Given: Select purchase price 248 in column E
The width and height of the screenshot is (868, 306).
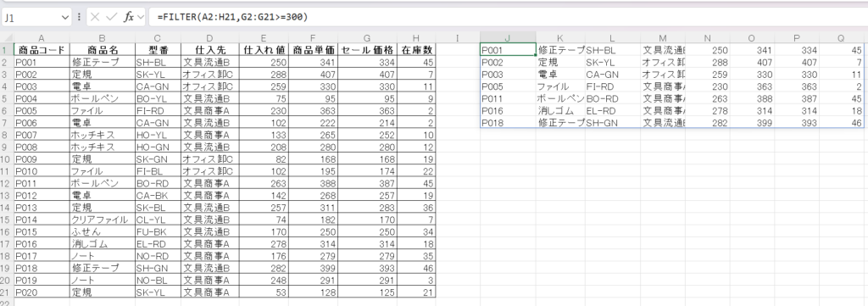Looking at the screenshot, I should point(264,280).
